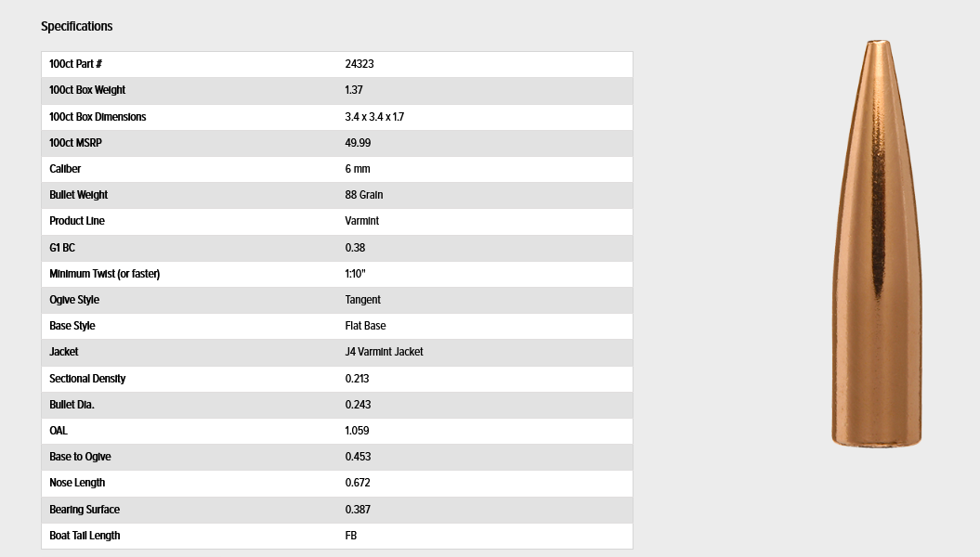Screen dimensions: 980x557
Task: Click the 100ct Box Weight value 1.37
Action: pos(354,90)
